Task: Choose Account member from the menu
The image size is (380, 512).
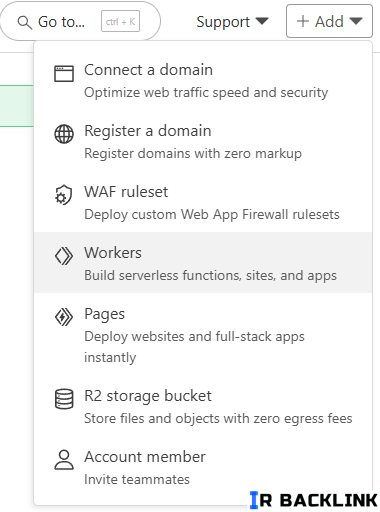Action: pyautogui.click(x=203, y=467)
